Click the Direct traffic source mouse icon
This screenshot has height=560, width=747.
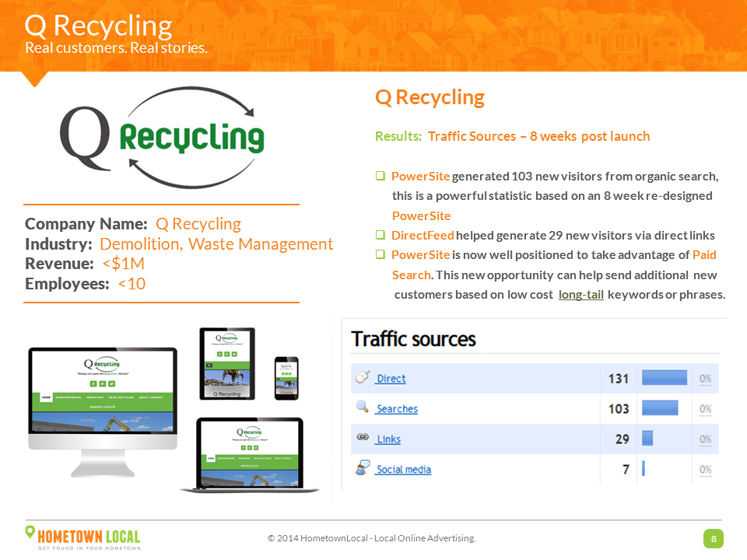point(362,377)
